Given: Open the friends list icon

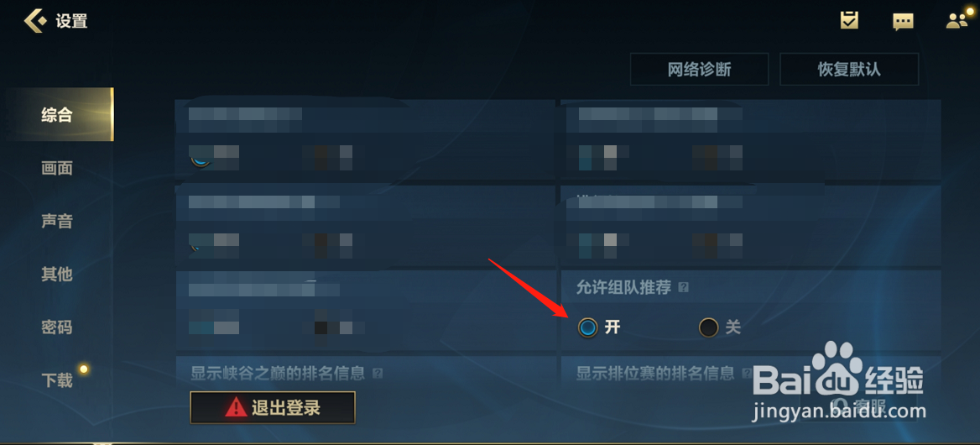Looking at the screenshot, I should pyautogui.click(x=957, y=21).
